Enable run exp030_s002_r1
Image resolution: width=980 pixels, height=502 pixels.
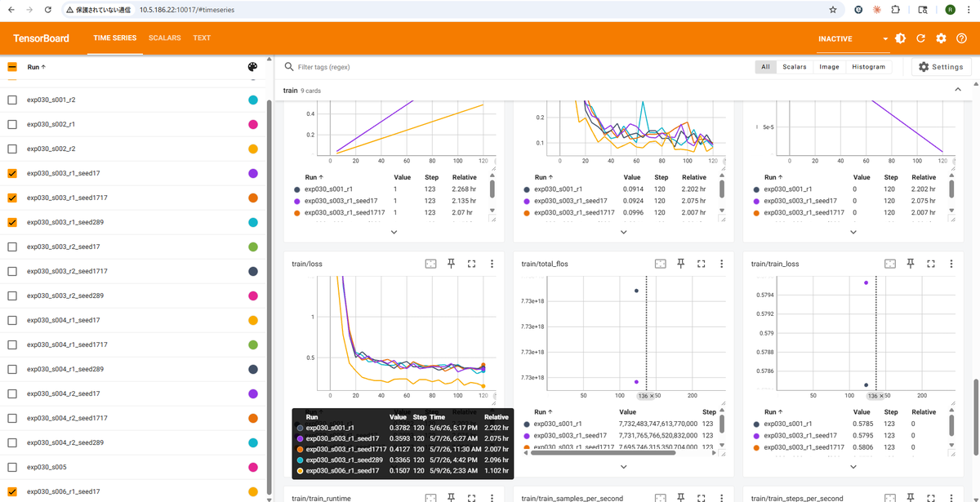pyautogui.click(x=12, y=124)
